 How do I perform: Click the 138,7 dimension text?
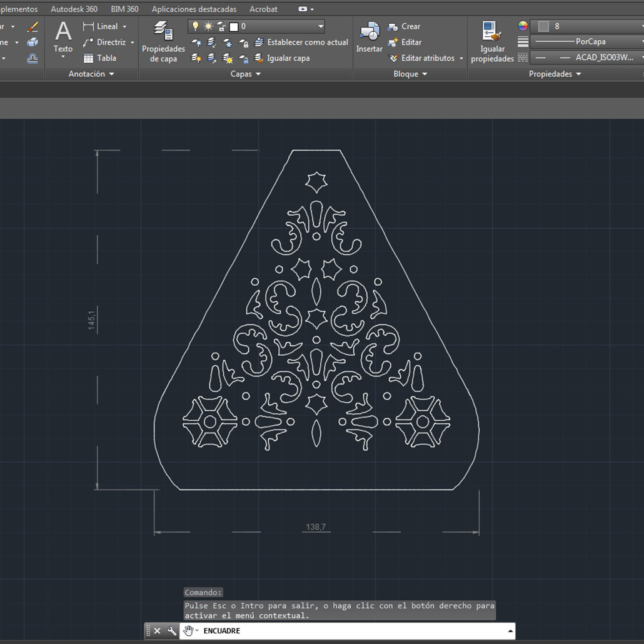click(316, 526)
